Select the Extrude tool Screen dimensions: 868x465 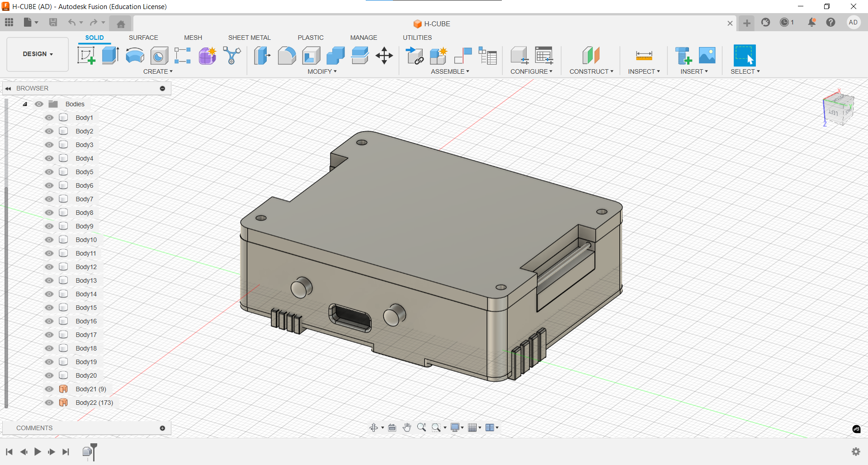pos(110,56)
